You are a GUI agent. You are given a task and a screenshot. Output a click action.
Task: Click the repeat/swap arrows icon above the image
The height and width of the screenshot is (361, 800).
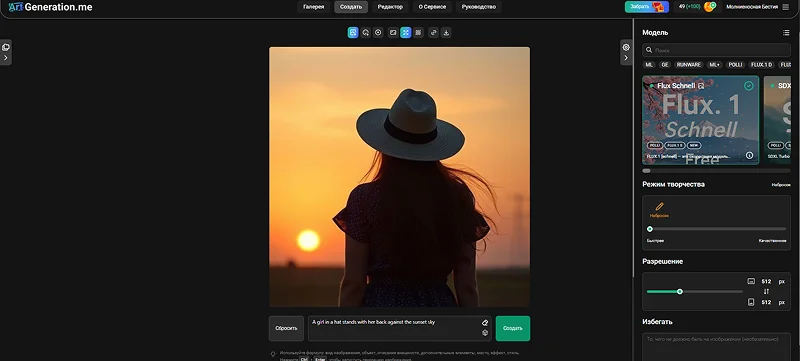click(433, 33)
